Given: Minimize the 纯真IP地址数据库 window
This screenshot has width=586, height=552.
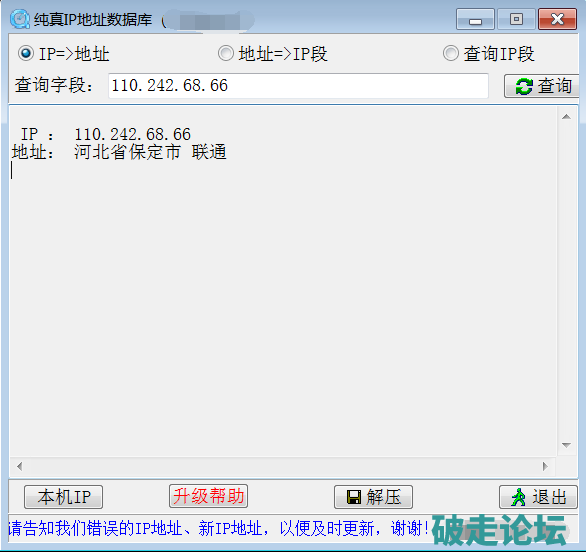Looking at the screenshot, I should (x=475, y=19).
